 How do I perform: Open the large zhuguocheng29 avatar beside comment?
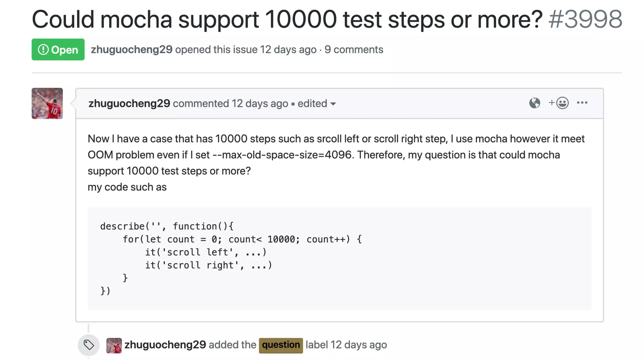tap(47, 103)
